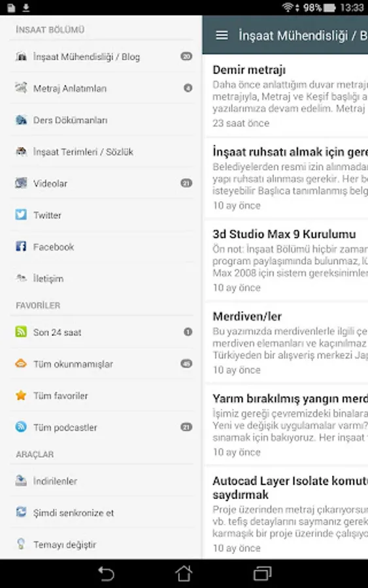Screen dimensions: 368x588
Task: Tap the Tüm okunmamışlar orange icon
Action: [21, 364]
